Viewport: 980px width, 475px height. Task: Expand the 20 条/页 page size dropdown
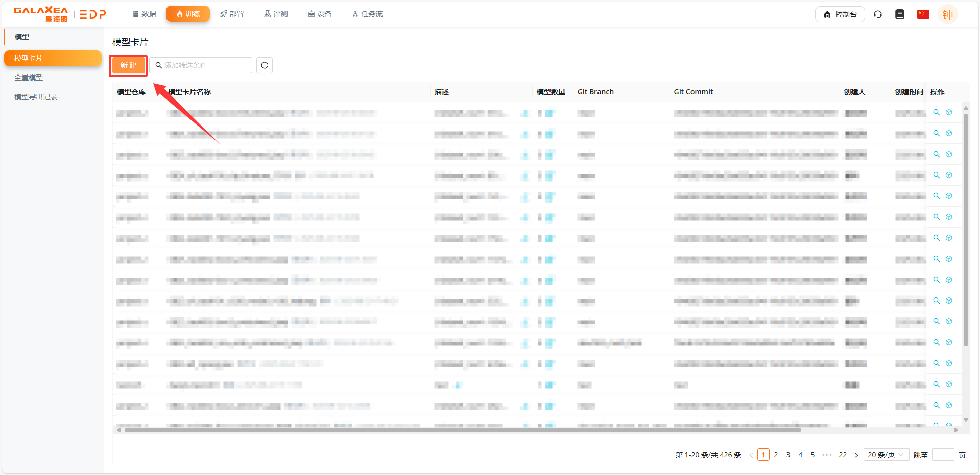[886, 455]
